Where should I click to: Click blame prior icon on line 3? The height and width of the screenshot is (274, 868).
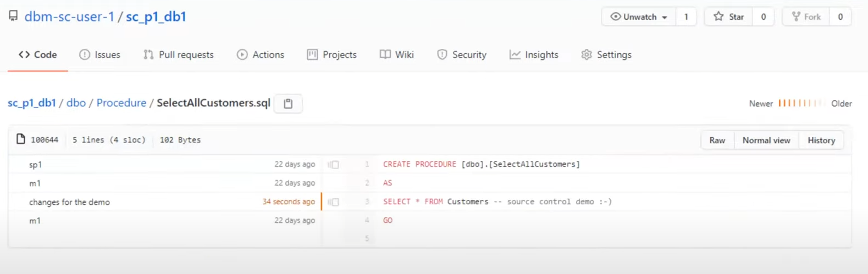click(x=333, y=202)
